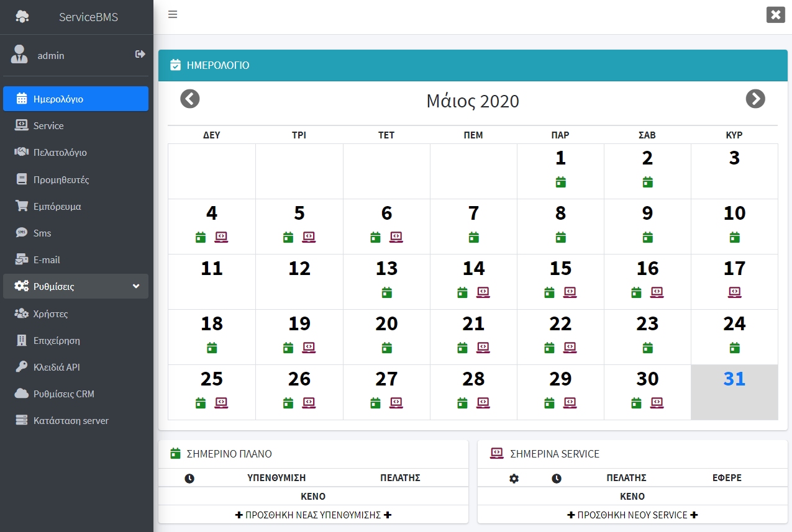Go to previous month with left arrow

[190, 99]
